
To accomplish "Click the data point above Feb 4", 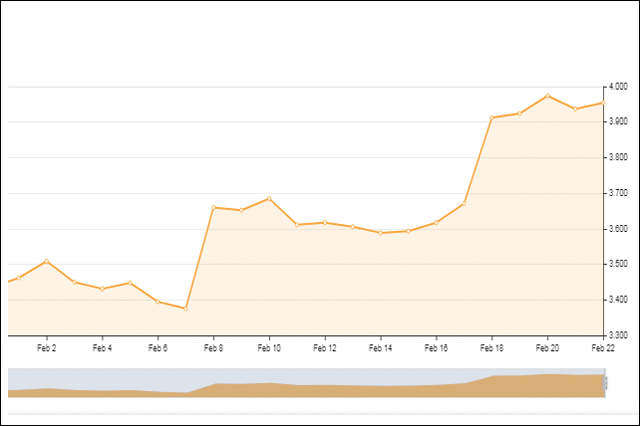I will pos(102,289).
